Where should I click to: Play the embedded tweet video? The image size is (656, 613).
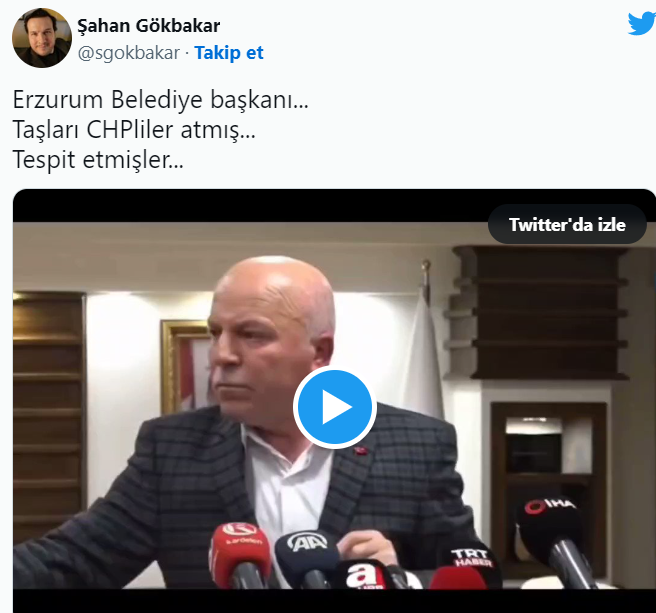click(x=335, y=407)
